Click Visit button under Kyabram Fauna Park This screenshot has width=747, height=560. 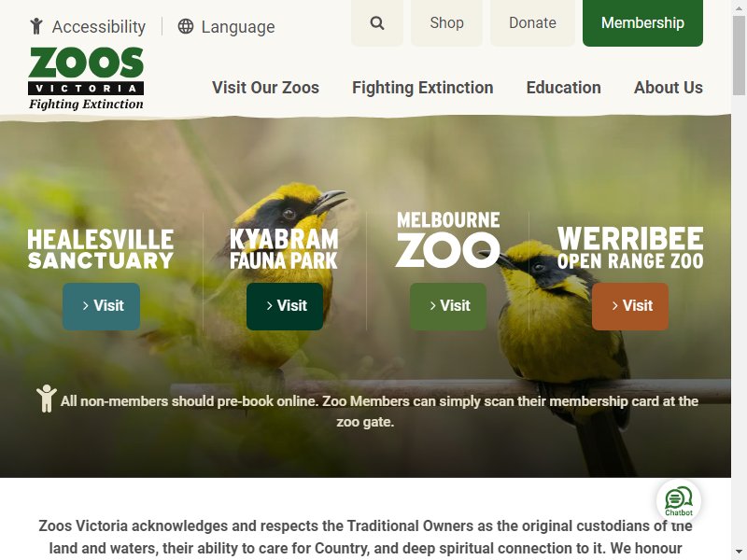[285, 306]
